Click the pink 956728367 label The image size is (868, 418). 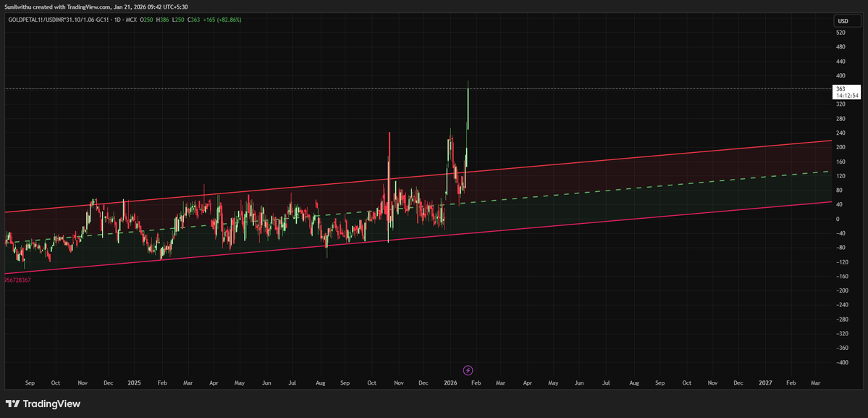[17, 280]
